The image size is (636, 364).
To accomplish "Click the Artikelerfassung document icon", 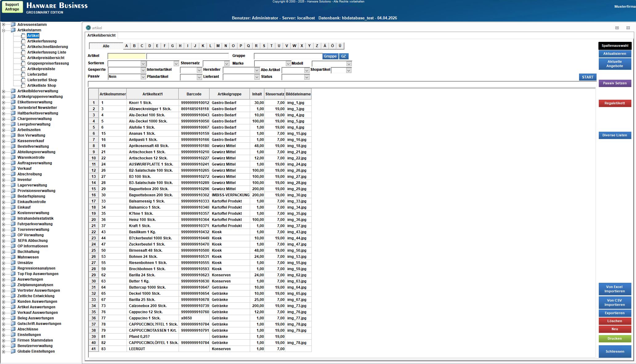I will (x=23, y=41).
